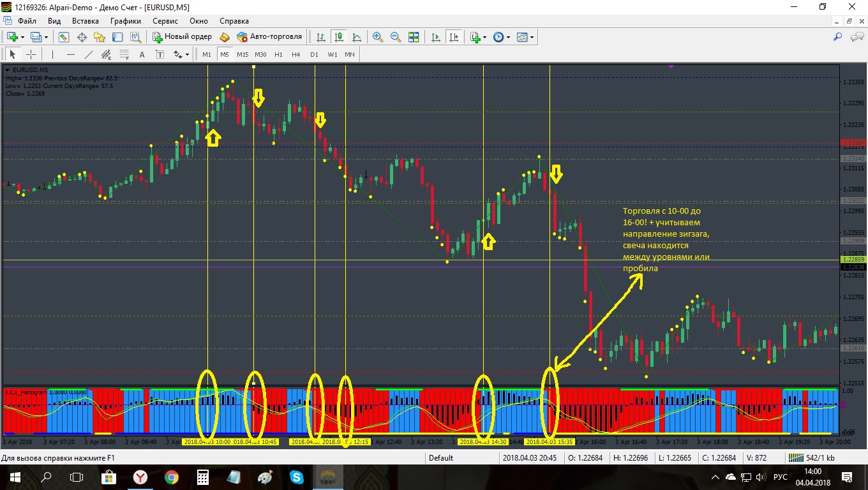The height and width of the screenshot is (490, 868).
Task: Open Yandex browser from taskbar
Action: coord(140,477)
